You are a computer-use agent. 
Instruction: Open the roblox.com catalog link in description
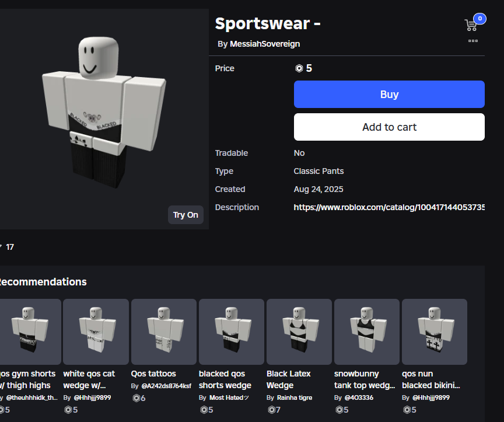[389, 207]
